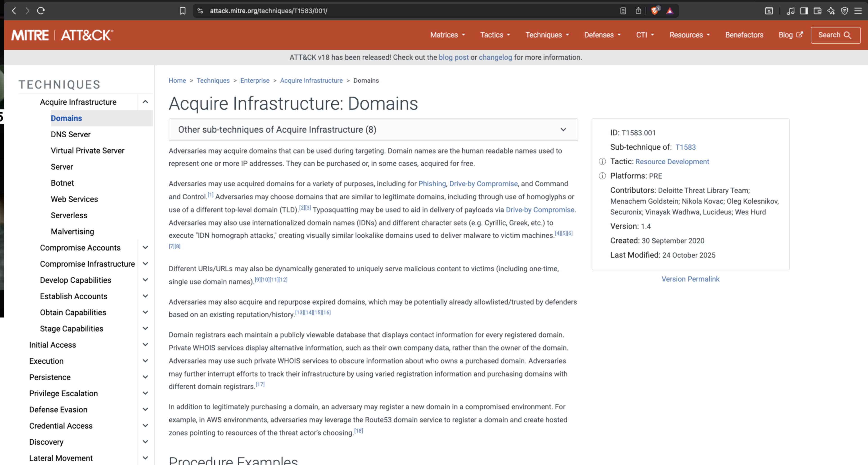Open the Blog external link
The image size is (868, 465).
(791, 35)
